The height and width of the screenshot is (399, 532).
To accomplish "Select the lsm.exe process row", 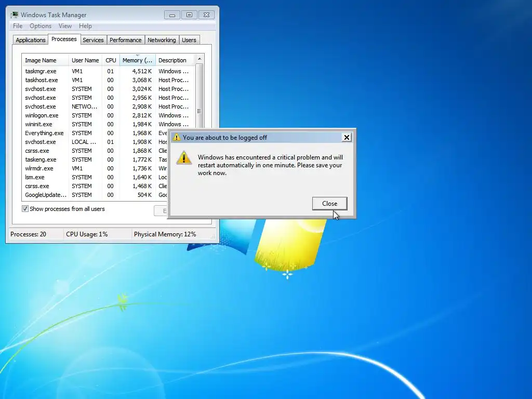I will tap(95, 177).
